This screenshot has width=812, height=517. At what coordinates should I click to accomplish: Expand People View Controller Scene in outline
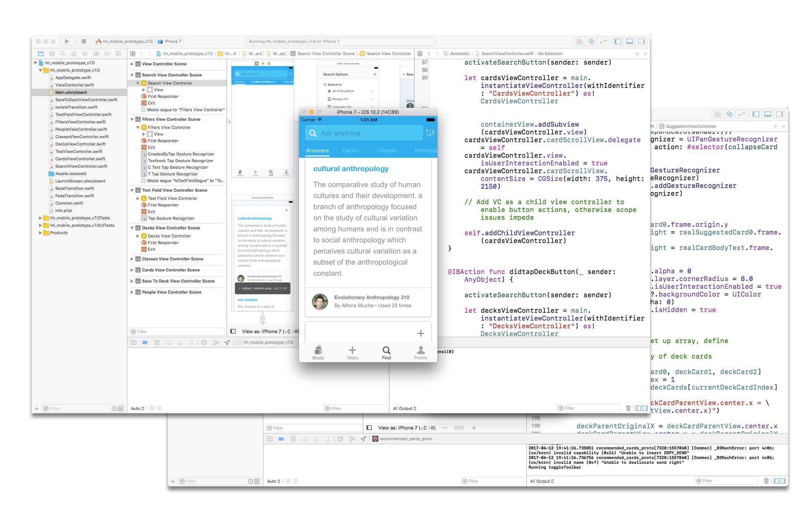(x=132, y=292)
